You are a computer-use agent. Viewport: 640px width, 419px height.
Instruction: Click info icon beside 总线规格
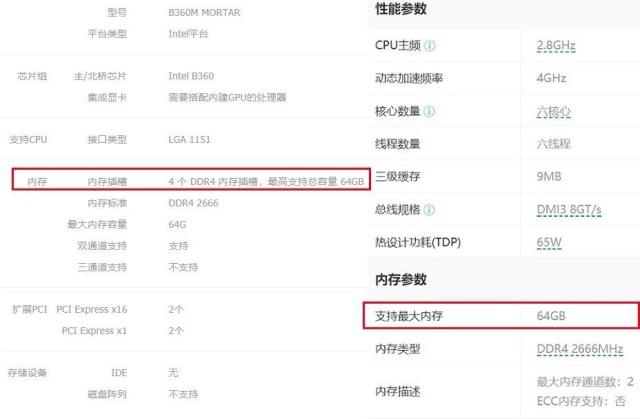point(429,210)
